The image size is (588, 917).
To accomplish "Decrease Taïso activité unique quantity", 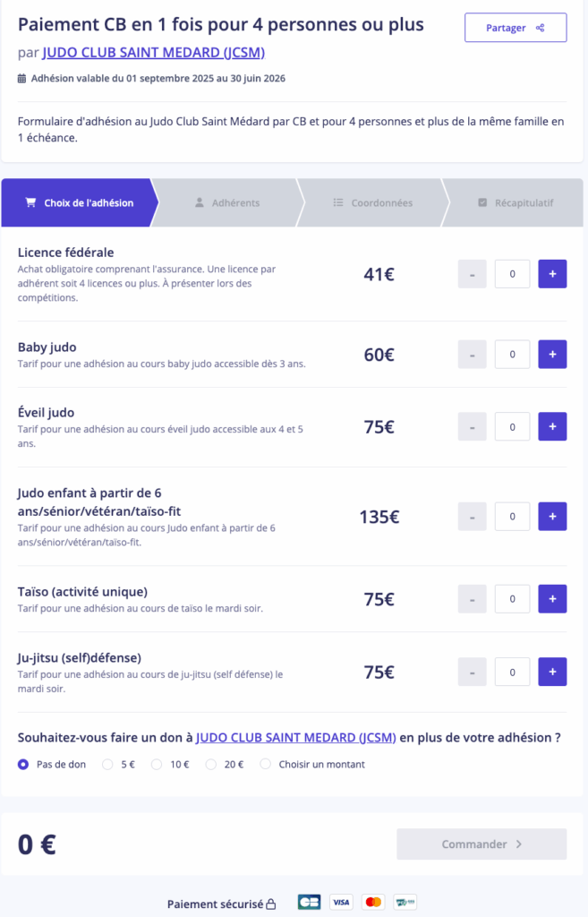I will (x=473, y=599).
